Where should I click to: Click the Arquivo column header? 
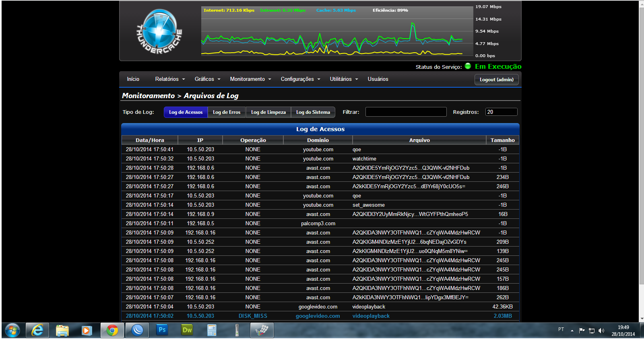coord(419,140)
